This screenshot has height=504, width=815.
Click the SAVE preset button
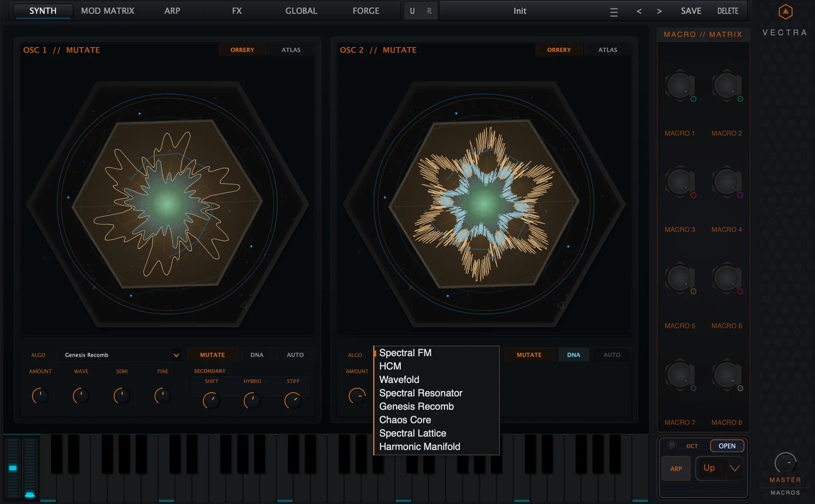[x=691, y=11]
